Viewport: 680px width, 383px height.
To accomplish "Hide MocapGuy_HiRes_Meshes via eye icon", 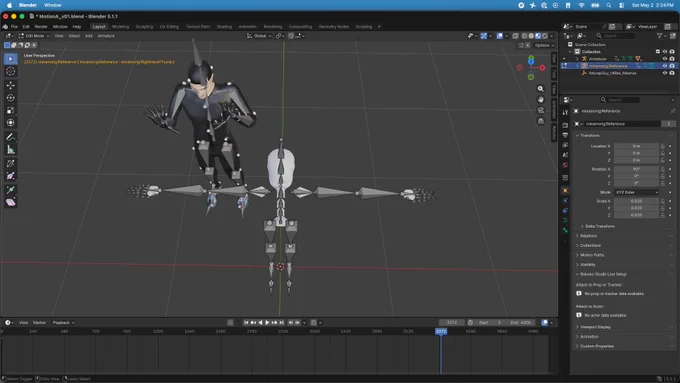I will coord(664,73).
